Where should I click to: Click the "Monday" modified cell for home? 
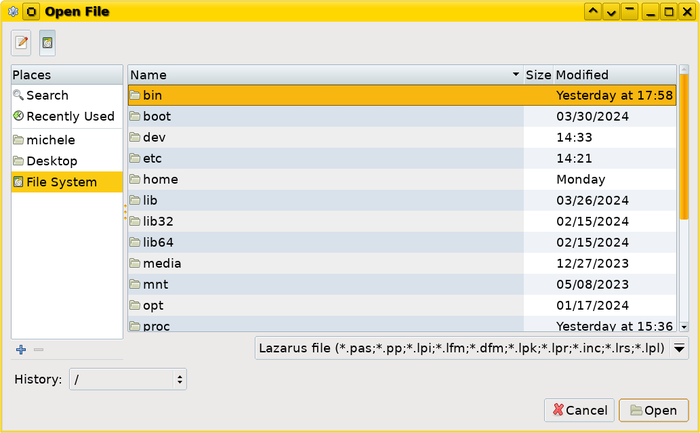[581, 179]
